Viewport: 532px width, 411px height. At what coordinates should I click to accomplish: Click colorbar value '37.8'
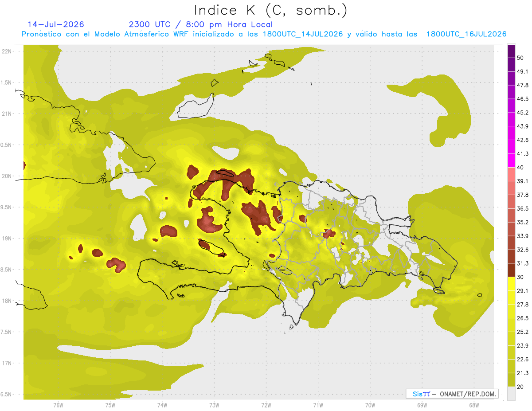point(523,195)
